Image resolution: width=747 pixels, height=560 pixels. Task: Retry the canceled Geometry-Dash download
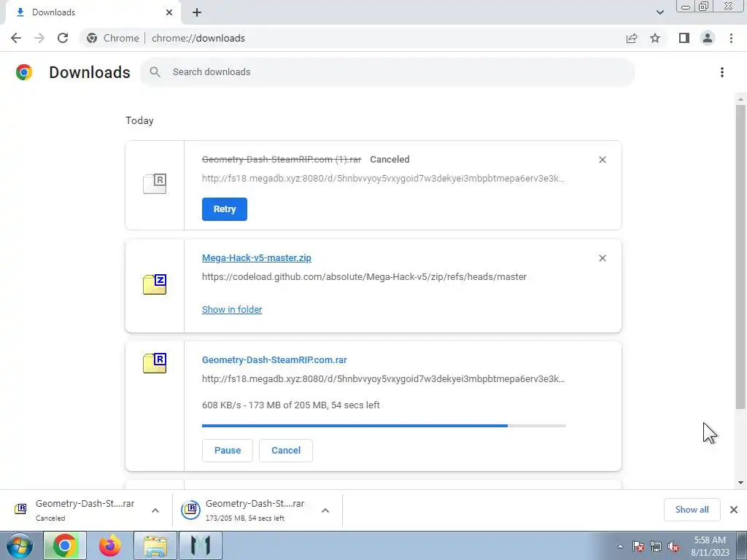coord(225,209)
